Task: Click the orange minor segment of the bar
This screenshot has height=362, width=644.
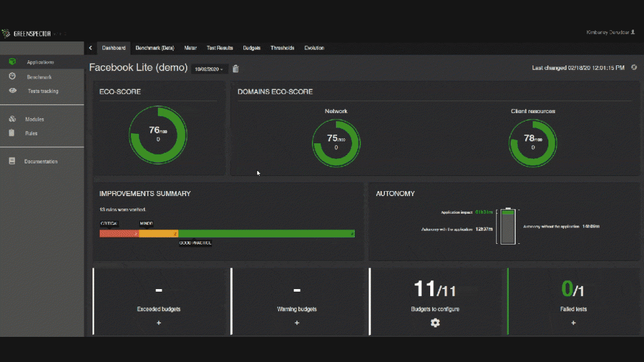Action: click(x=158, y=234)
